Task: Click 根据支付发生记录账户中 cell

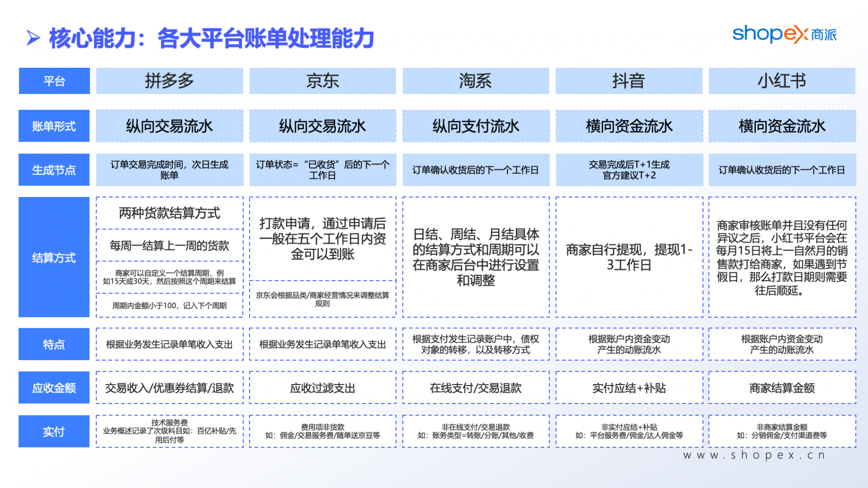Action: coord(476,344)
